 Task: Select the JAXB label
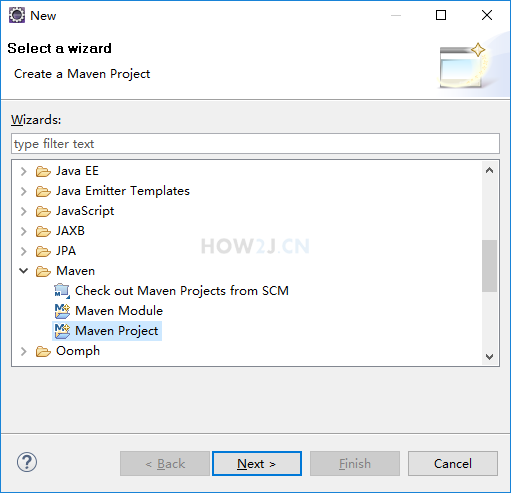tap(70, 231)
